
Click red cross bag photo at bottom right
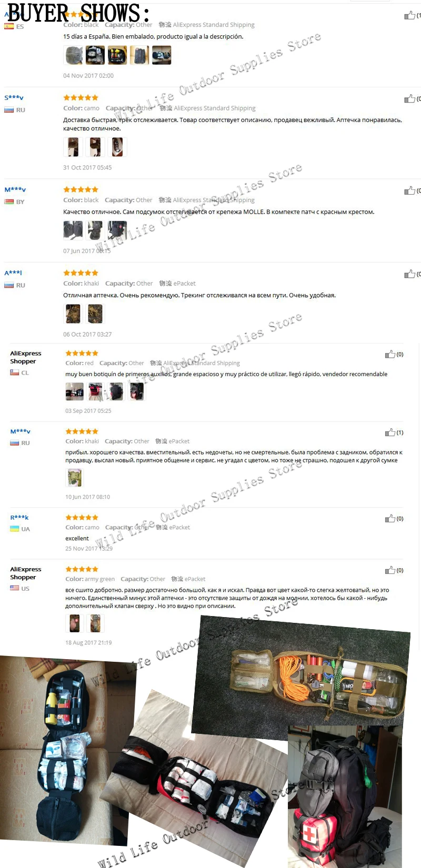pos(345,796)
